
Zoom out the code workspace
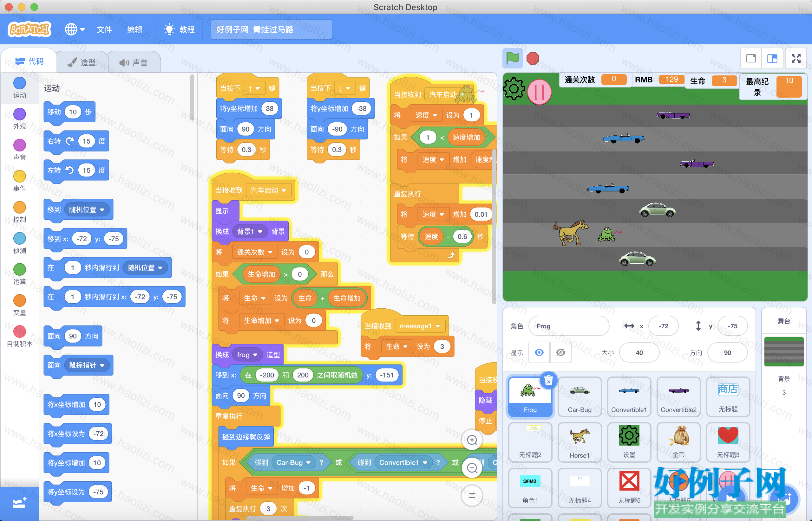[x=472, y=468]
